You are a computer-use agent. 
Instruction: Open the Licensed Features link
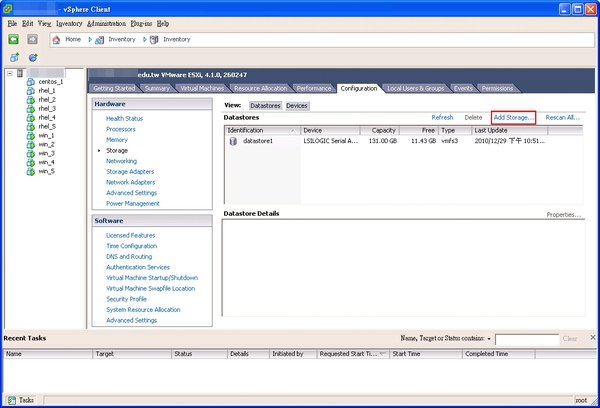pyautogui.click(x=130, y=235)
